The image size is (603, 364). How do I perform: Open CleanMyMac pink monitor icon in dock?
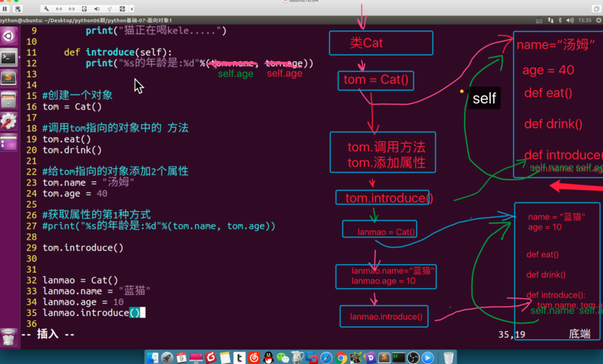click(196, 358)
